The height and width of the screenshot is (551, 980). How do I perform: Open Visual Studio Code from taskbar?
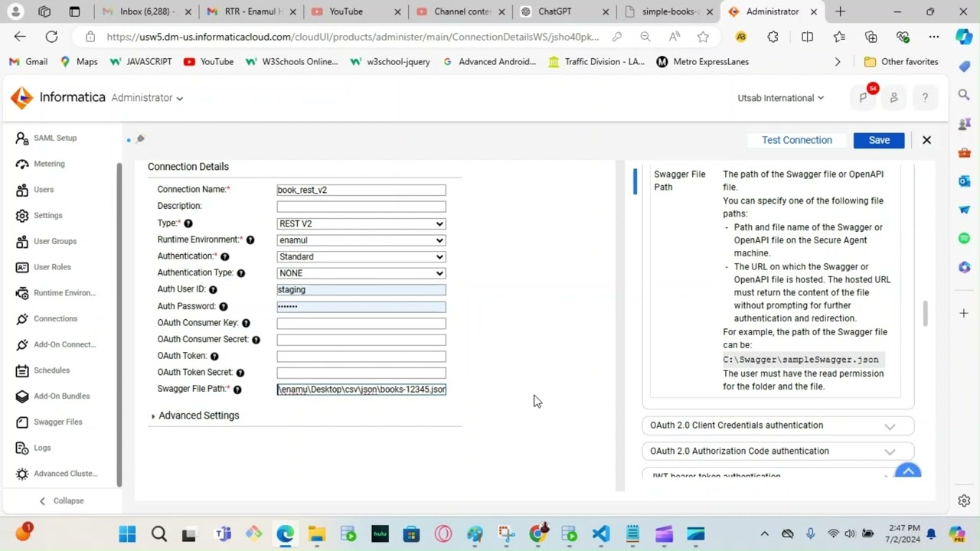click(601, 533)
